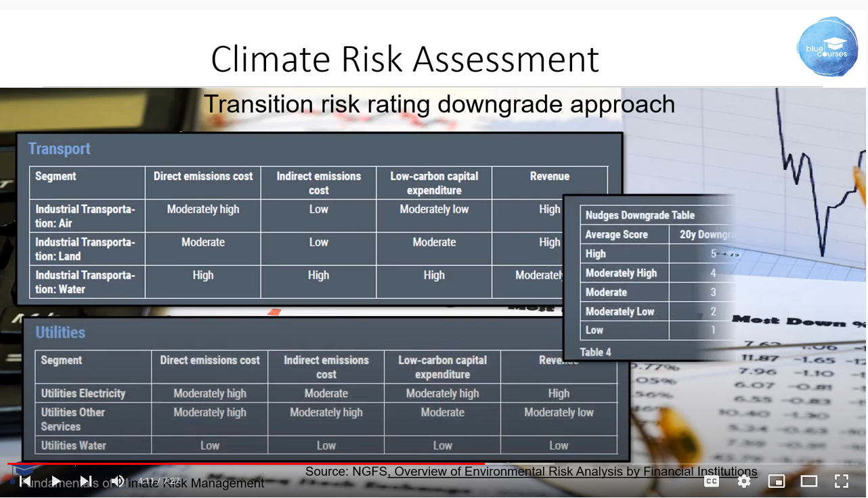Skip to the previous video
868x498 pixels.
click(x=25, y=481)
